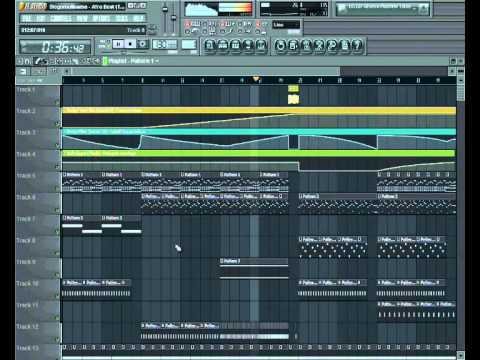Image resolution: width=480 pixels, height=360 pixels.
Task: Click the FL Studio logo icon
Action: click(x=32, y=6)
